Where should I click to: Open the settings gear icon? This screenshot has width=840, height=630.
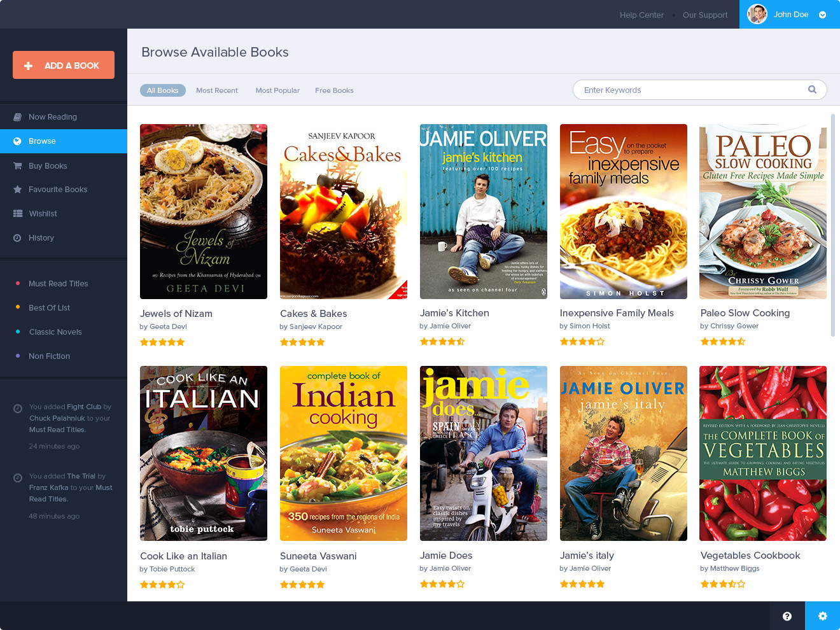tap(822, 616)
